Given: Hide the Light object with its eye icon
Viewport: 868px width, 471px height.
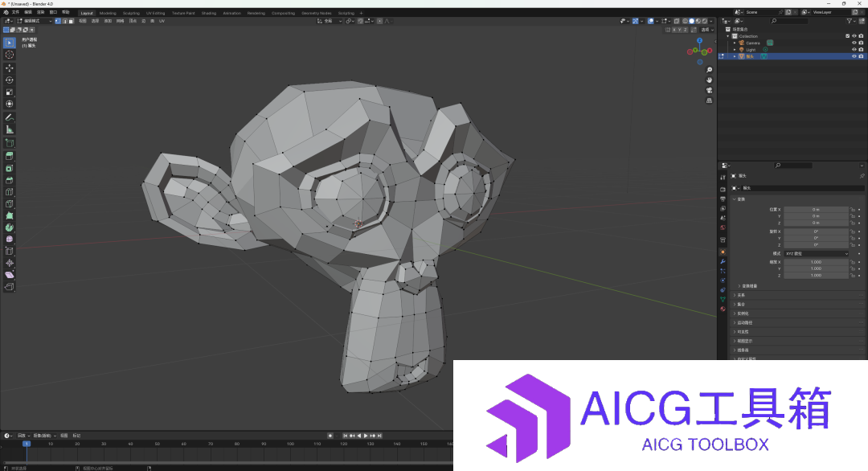Looking at the screenshot, I should 854,50.
